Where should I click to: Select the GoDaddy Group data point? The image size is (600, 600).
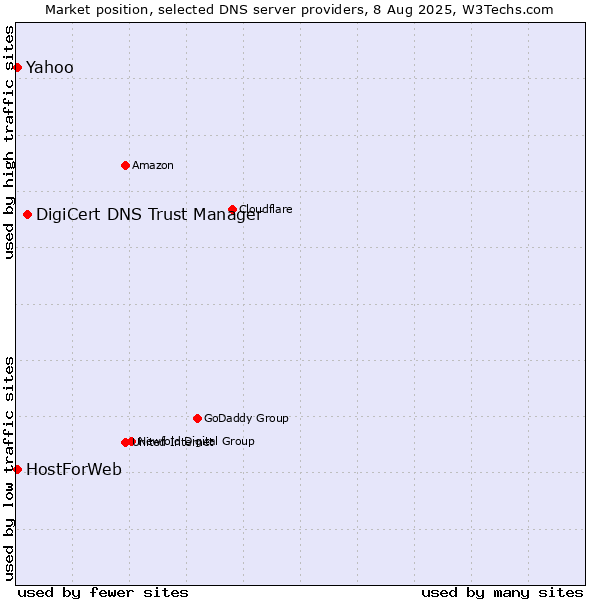click(x=197, y=419)
